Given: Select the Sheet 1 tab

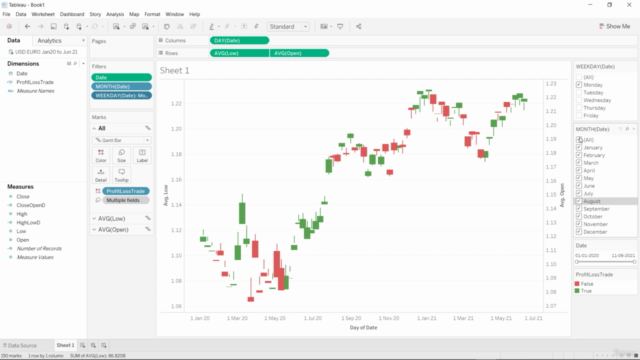Looking at the screenshot, I should [x=65, y=345].
